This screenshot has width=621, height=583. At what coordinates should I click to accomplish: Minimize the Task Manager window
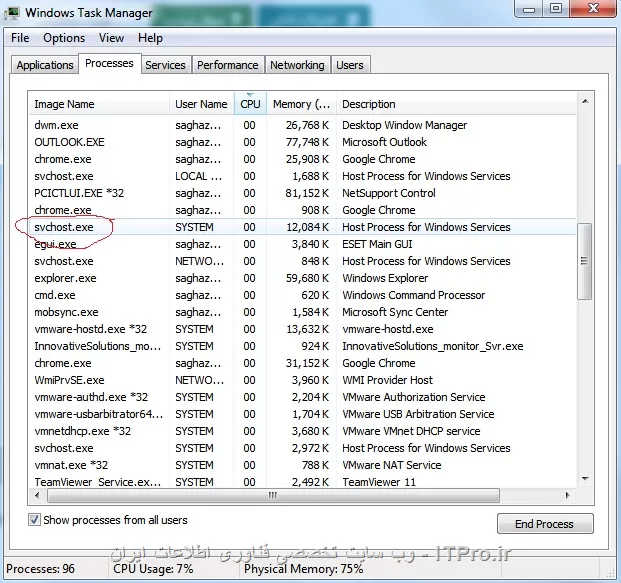pyautogui.click(x=530, y=9)
